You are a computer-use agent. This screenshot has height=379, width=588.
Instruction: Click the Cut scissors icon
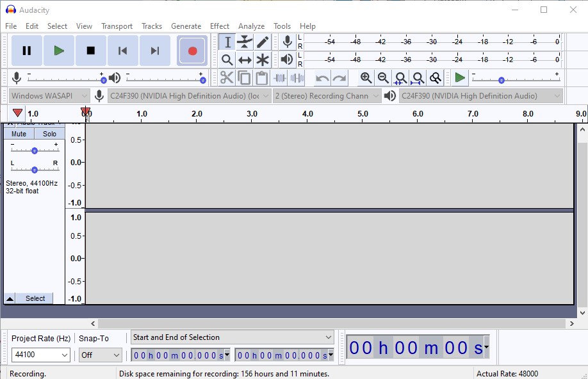pyautogui.click(x=227, y=77)
